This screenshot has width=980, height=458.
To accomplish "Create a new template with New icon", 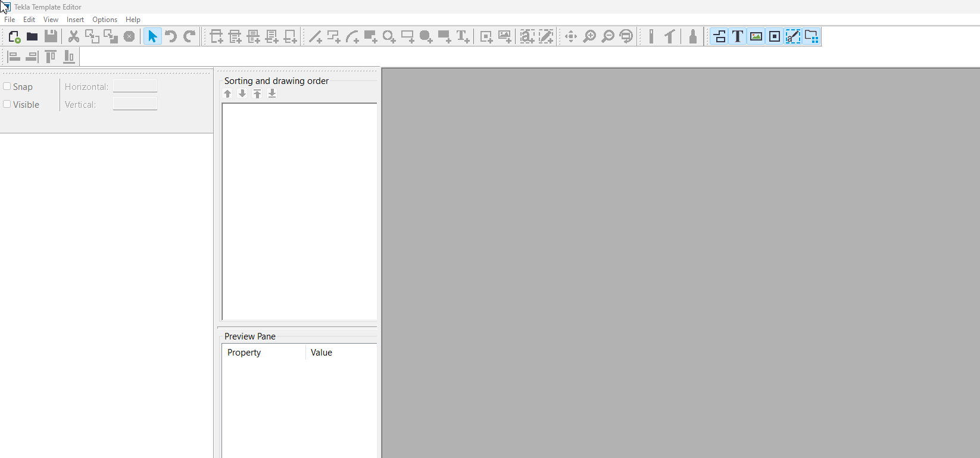I will click(x=14, y=37).
